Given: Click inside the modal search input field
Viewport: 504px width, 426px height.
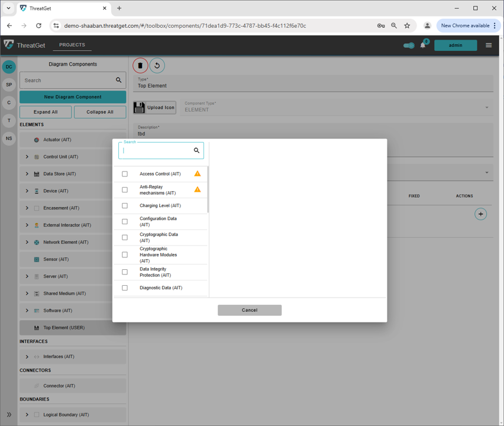Looking at the screenshot, I should click(157, 151).
